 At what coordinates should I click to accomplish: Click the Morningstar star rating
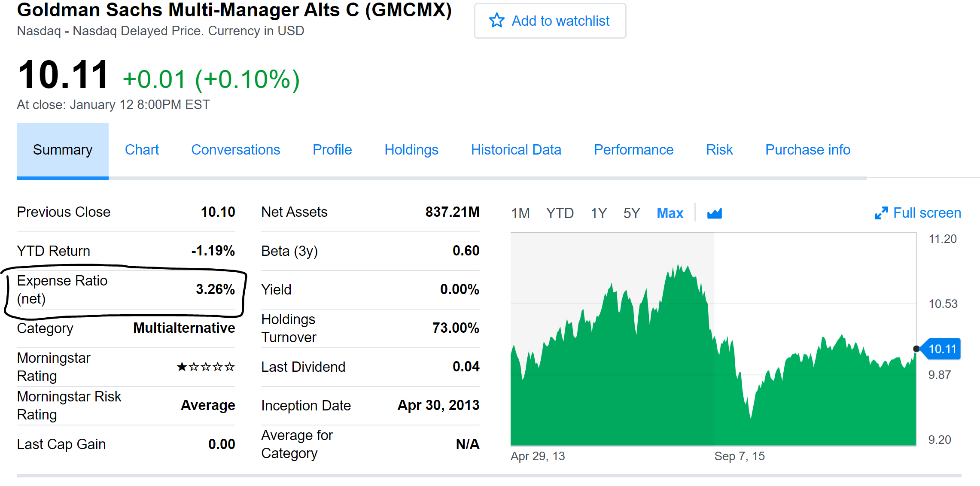pos(206,367)
